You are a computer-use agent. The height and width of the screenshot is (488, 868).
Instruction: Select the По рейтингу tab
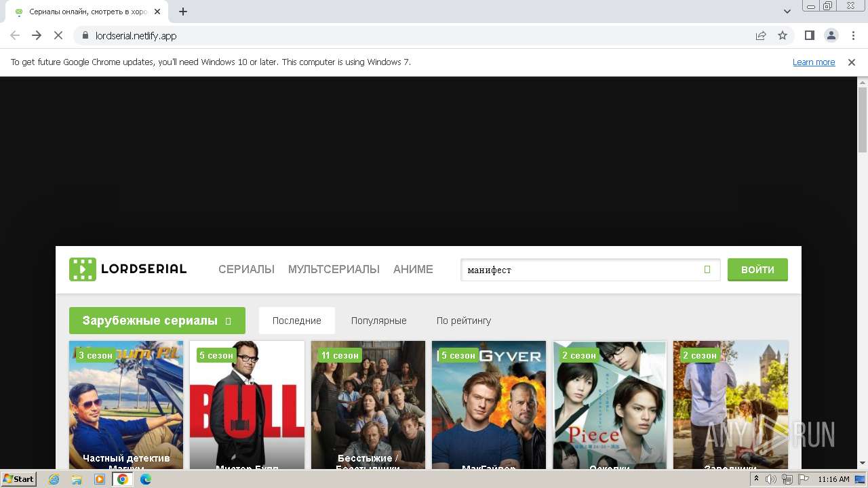click(464, 321)
